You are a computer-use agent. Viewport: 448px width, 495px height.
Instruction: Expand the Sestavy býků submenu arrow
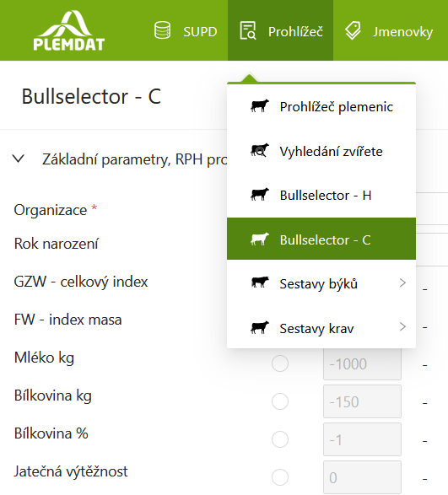[x=402, y=282]
